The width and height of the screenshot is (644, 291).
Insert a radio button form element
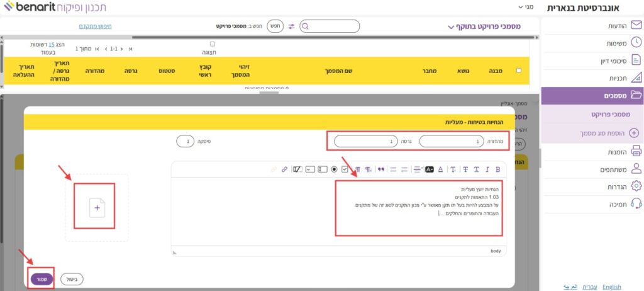[334, 169]
